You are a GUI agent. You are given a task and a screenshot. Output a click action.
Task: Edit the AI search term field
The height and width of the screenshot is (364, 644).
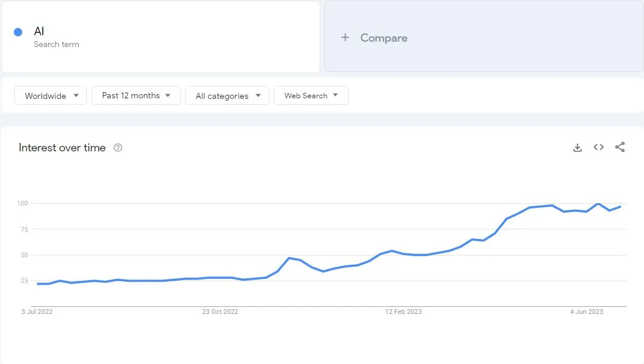[x=39, y=32]
